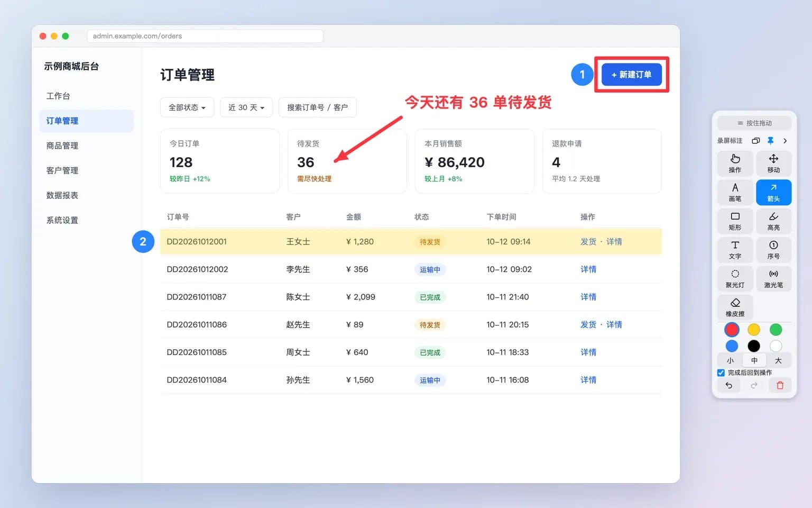Screen dimensions: 812x508
Task: Select the 画笔 pen tool
Action: pyautogui.click(x=735, y=192)
